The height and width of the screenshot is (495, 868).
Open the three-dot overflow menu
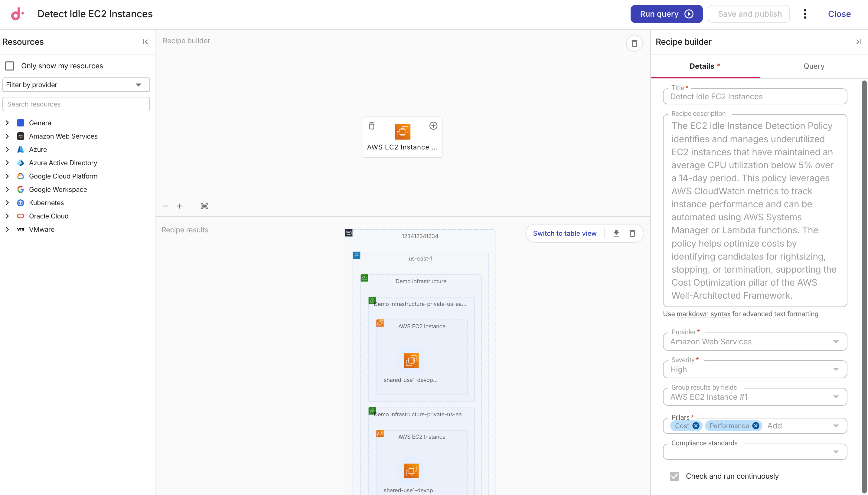tap(805, 14)
